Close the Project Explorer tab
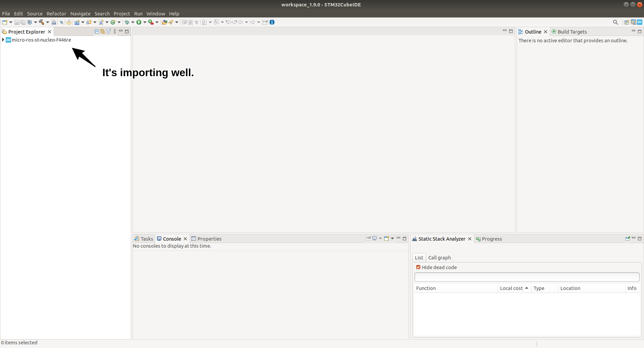The width and height of the screenshot is (644, 348). click(x=50, y=32)
